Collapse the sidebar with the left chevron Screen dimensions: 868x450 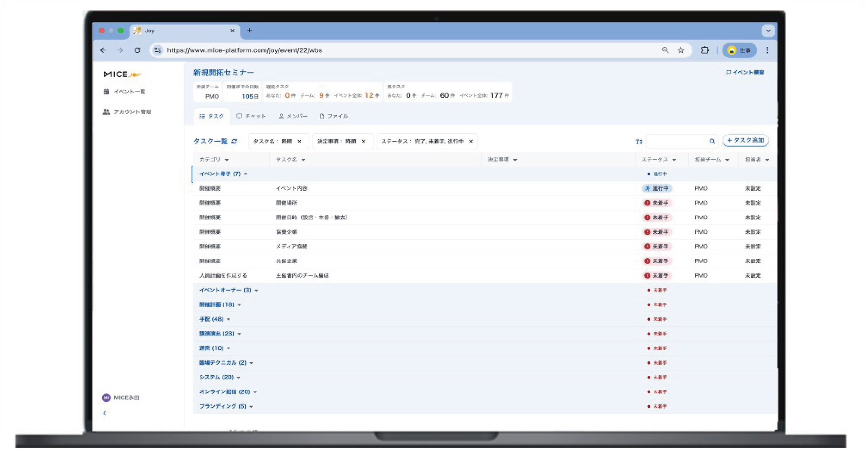[x=105, y=413]
